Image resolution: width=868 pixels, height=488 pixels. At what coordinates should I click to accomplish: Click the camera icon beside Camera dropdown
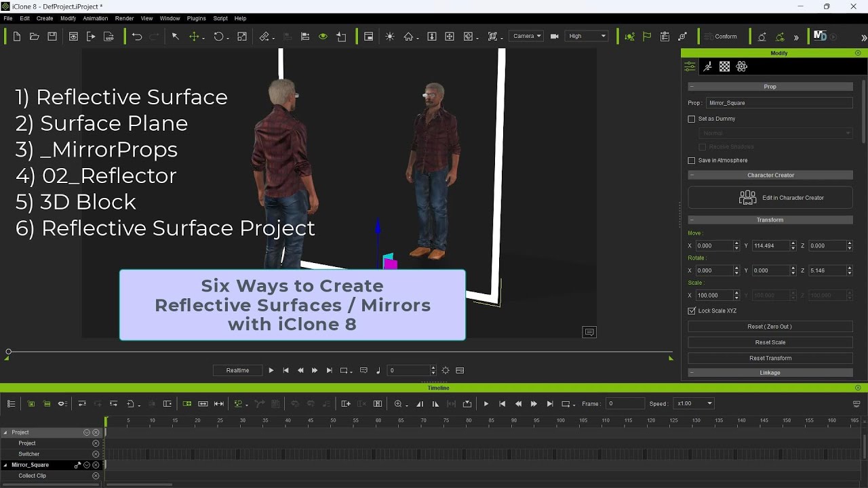pyautogui.click(x=554, y=37)
